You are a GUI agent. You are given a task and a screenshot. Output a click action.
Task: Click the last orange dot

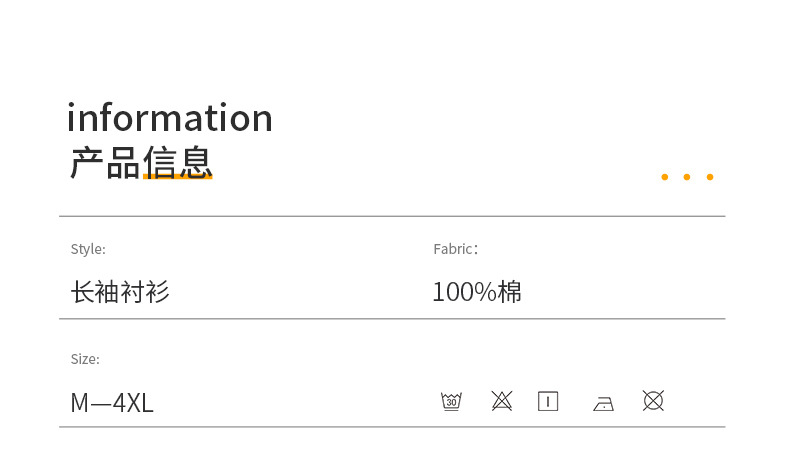tap(710, 177)
